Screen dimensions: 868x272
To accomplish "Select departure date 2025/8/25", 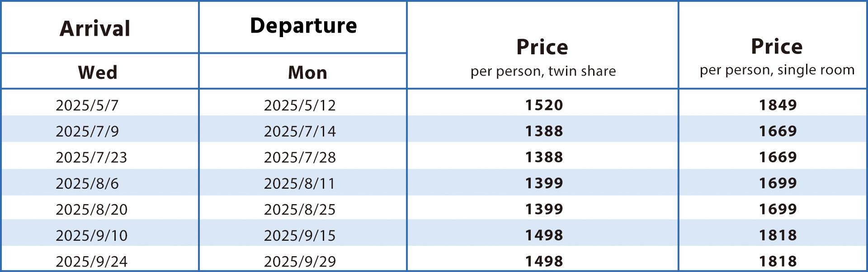I will click(300, 209).
